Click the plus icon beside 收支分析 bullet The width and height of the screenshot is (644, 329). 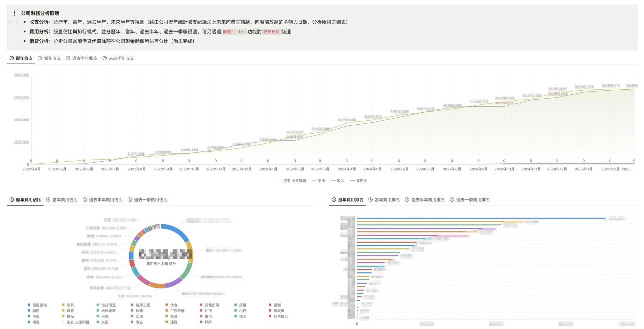11,22
